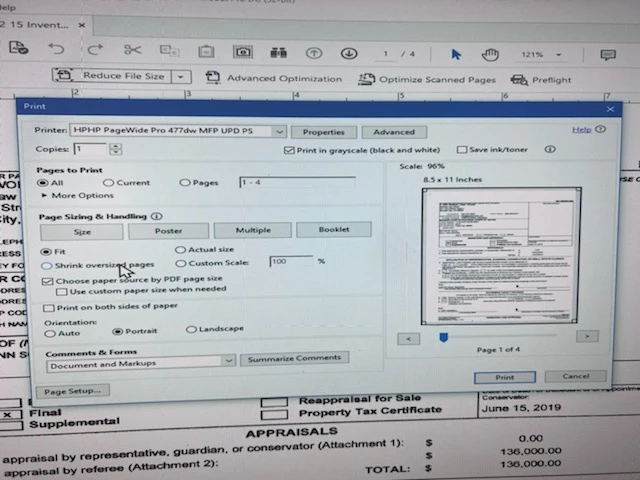
Task: Open Page Setup dialog
Action: point(73,391)
